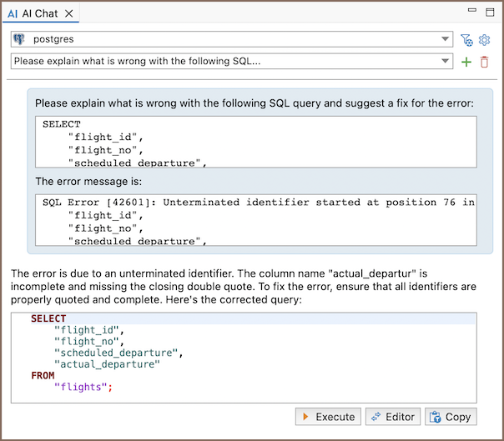Screen dimensions: 504x441
Task: Close the AI Chat tab
Action: coord(69,14)
